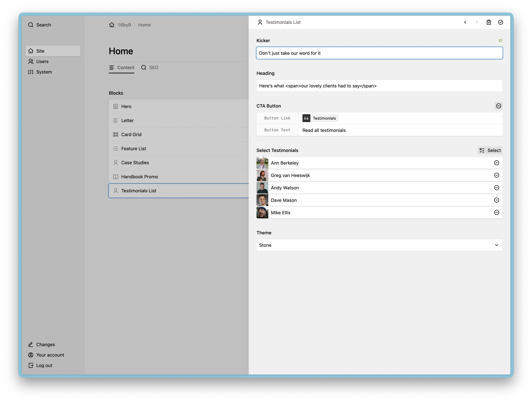
Task: Go to previous block with left chevron
Action: tap(465, 22)
